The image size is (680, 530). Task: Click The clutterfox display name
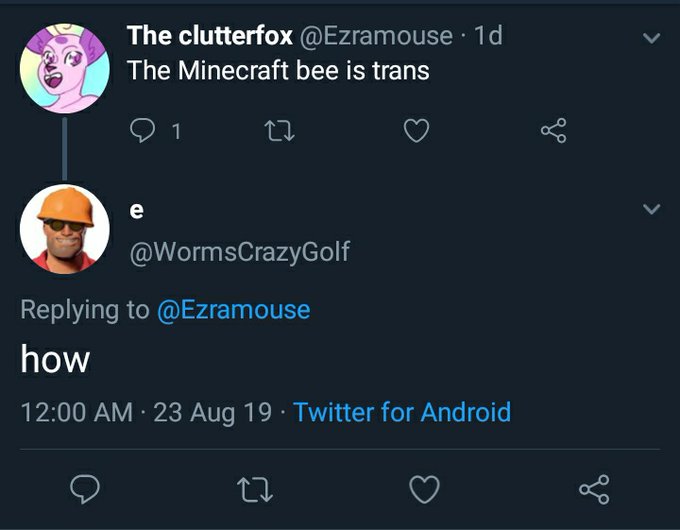click(209, 36)
